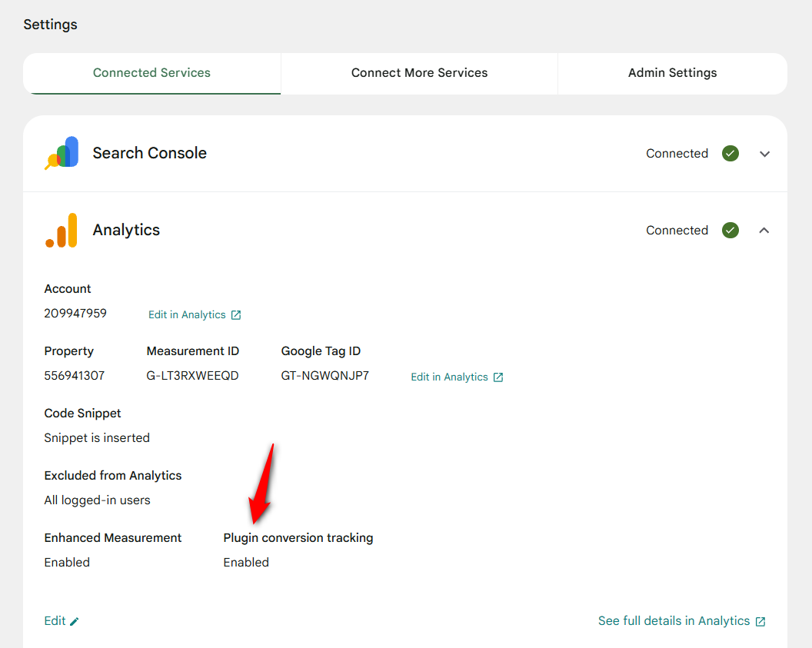Click Enabled under Enhanced Measurement

(x=67, y=563)
